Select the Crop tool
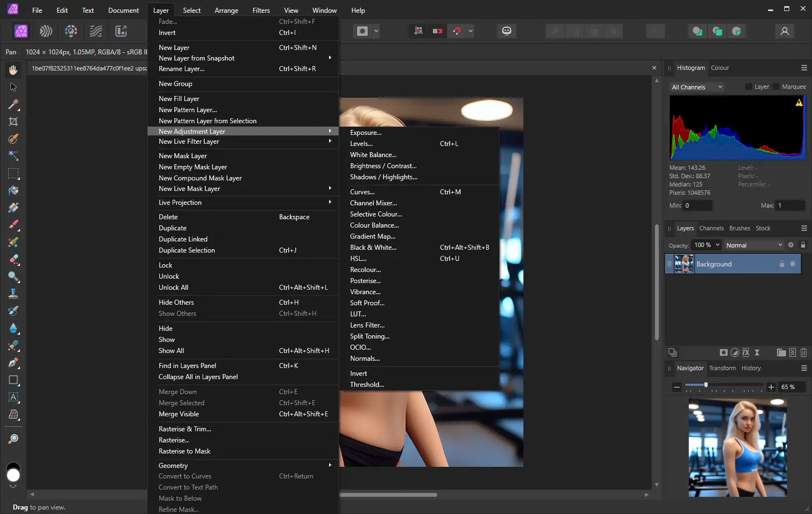The width and height of the screenshot is (812, 514). coord(13,122)
